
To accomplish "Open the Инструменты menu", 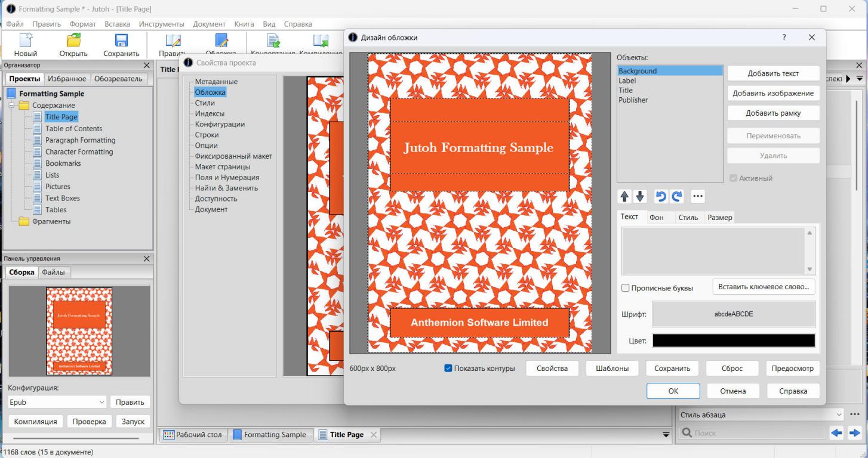I will [161, 24].
